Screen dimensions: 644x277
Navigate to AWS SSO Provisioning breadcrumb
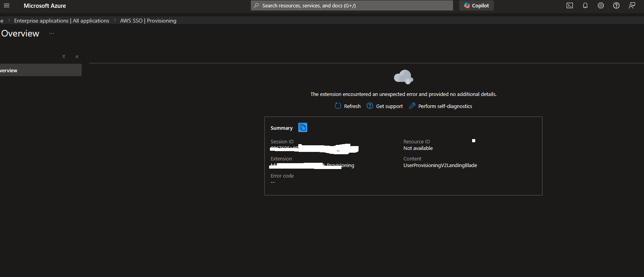(148, 21)
